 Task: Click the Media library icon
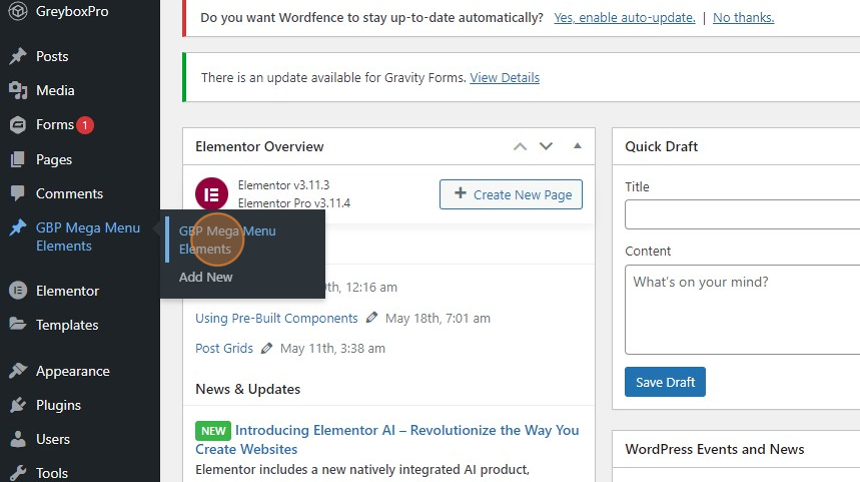pos(18,90)
